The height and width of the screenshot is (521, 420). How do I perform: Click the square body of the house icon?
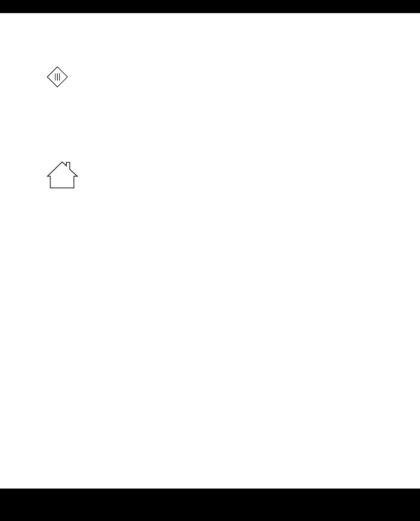62,182
